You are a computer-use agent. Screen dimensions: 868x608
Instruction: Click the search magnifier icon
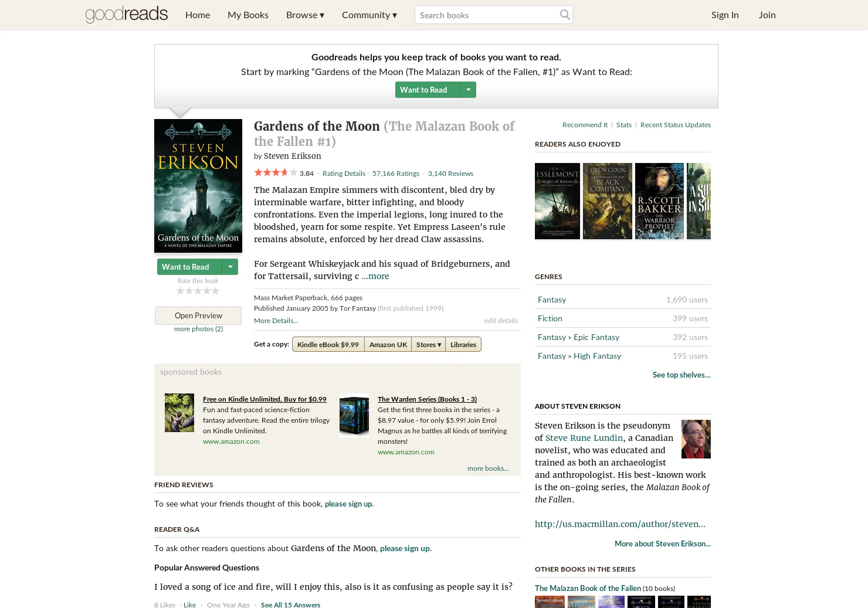pos(564,15)
